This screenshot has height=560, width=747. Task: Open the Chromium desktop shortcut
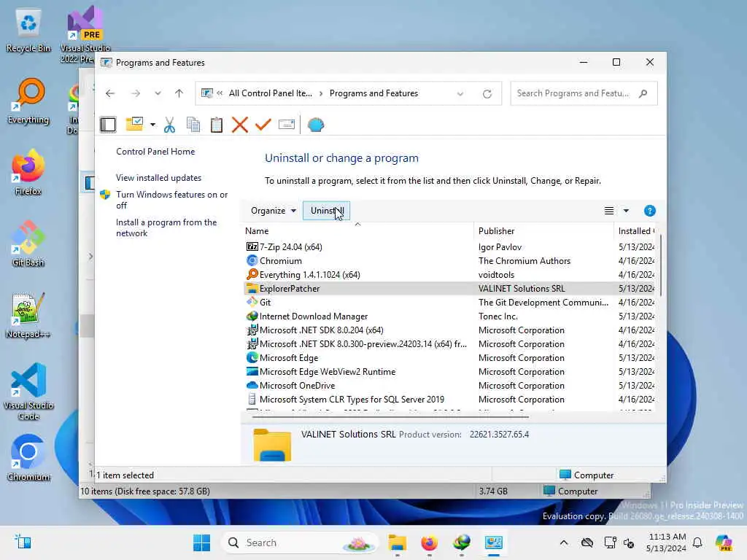tap(28, 459)
